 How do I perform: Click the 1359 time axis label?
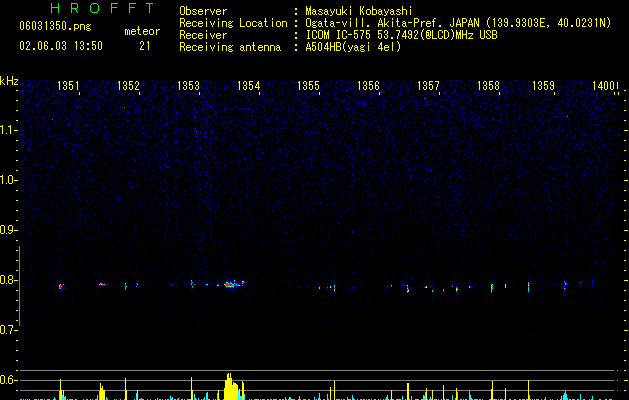(544, 86)
